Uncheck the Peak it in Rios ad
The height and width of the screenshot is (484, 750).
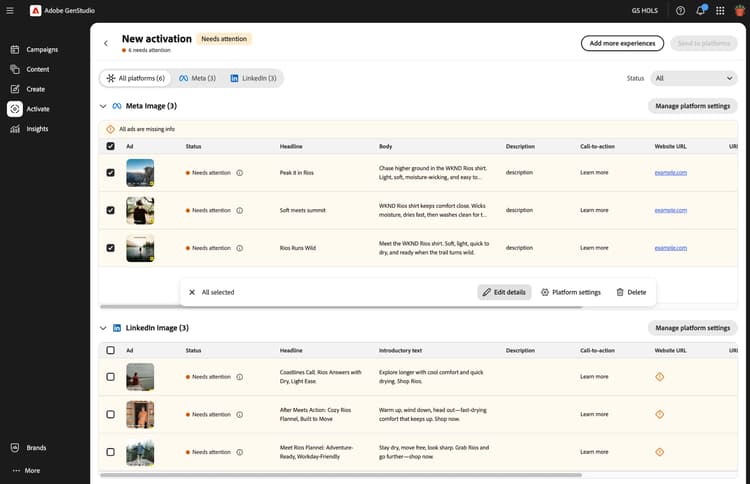[110, 173]
